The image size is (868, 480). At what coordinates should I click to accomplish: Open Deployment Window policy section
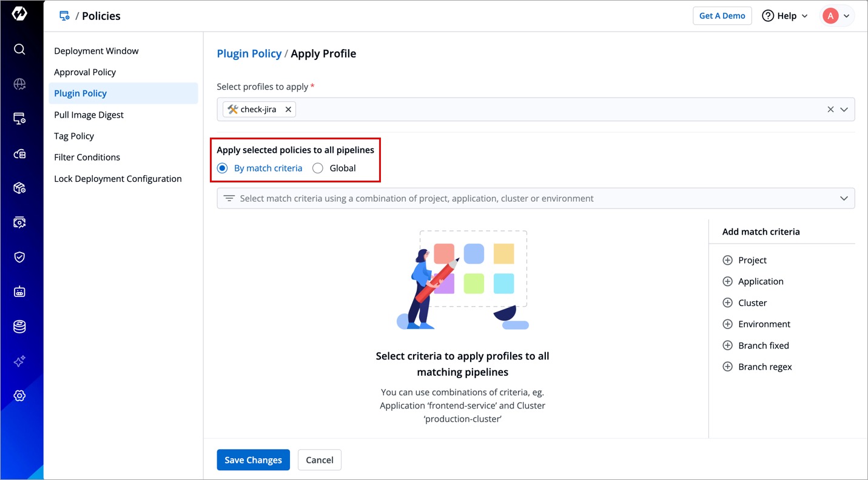point(96,51)
